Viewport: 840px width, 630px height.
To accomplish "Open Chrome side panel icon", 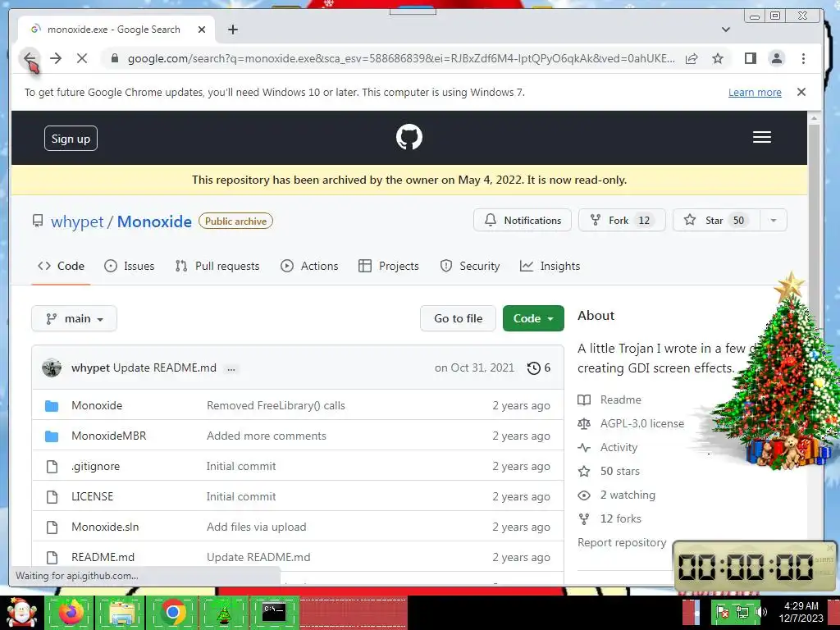I will (751, 58).
